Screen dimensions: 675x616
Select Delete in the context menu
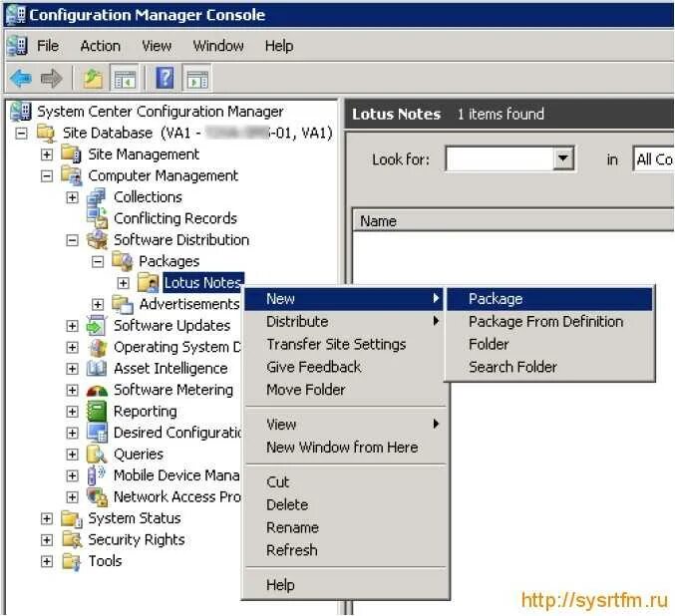[x=344, y=504]
